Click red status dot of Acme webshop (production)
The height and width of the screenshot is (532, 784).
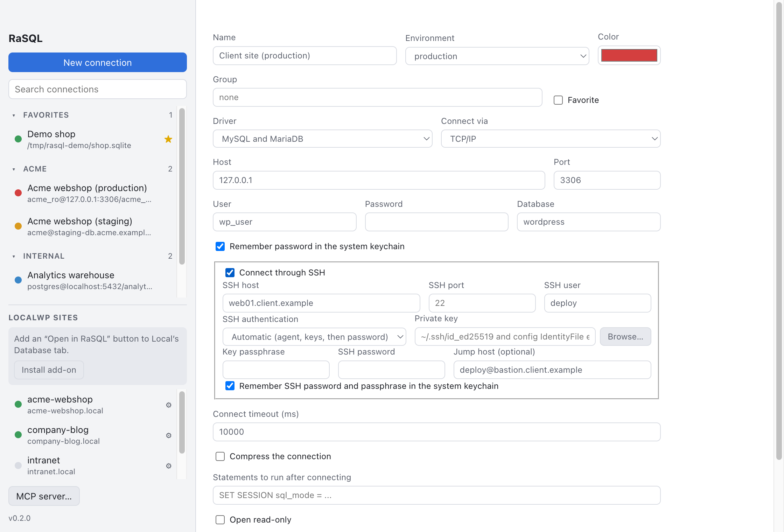[x=18, y=193]
